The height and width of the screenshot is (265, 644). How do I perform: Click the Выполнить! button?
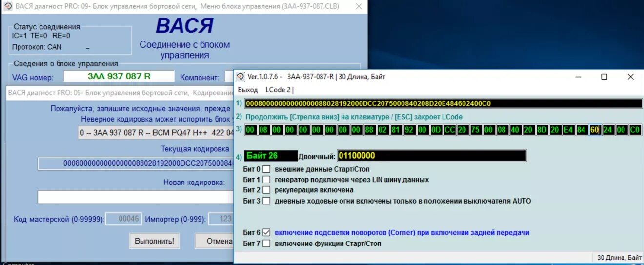[x=155, y=241]
